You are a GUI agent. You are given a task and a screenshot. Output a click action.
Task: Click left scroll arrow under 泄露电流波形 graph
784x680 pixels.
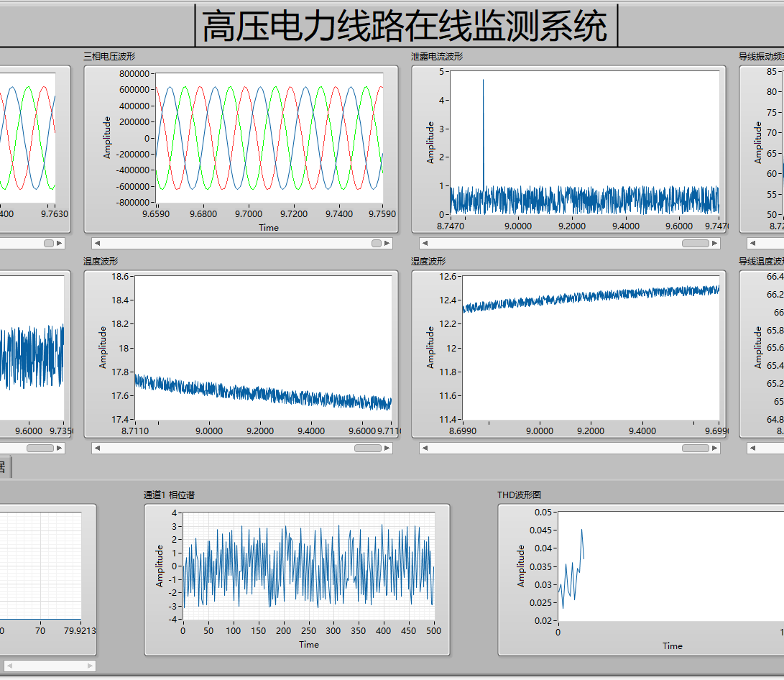pos(425,244)
